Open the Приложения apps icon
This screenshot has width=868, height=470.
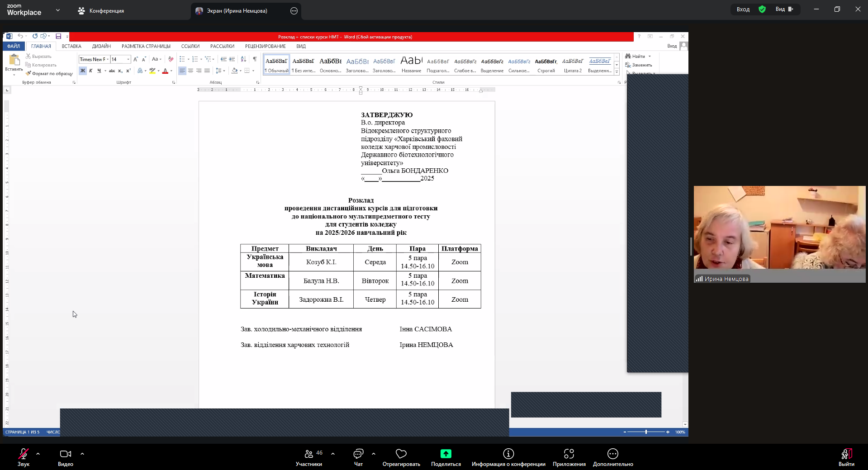click(x=569, y=454)
